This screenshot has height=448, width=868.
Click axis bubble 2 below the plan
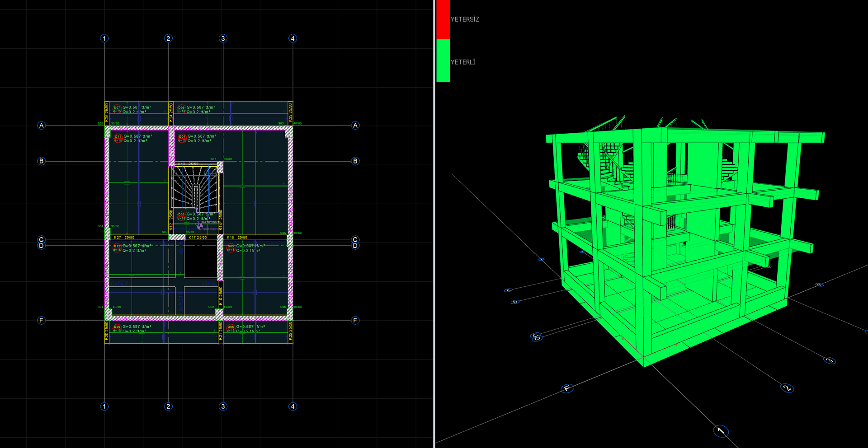coord(168,406)
